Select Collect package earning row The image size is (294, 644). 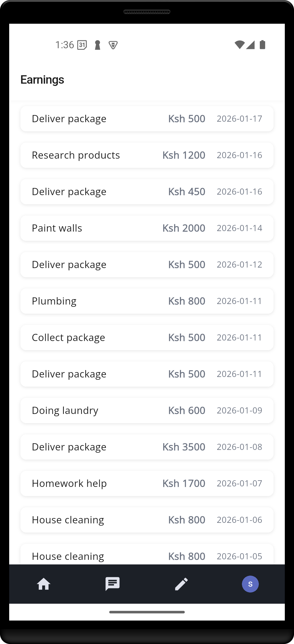pos(147,337)
